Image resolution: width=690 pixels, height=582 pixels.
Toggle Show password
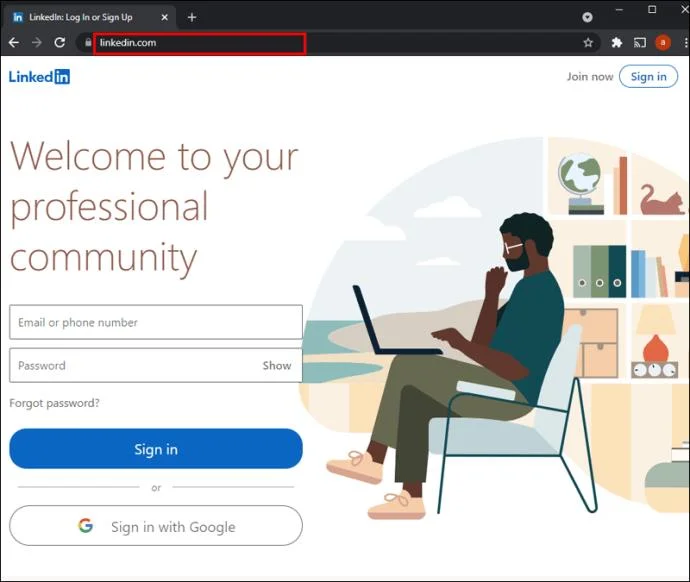pos(277,365)
